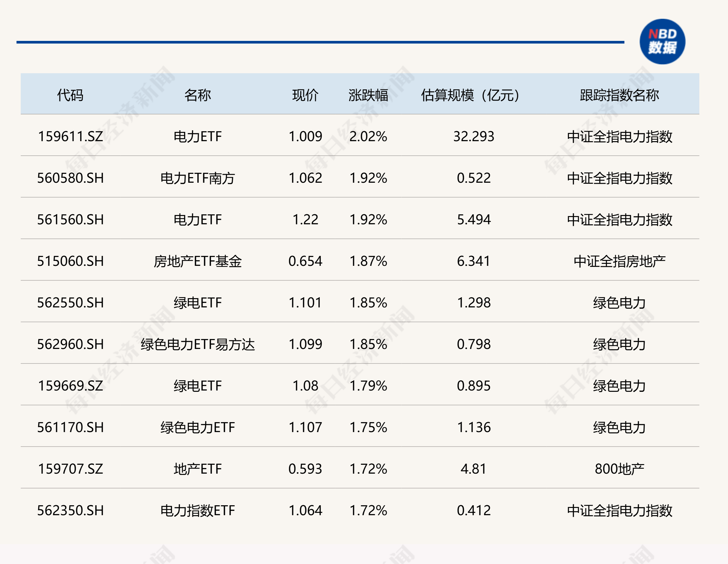The height and width of the screenshot is (564, 728).
Task: Click the NBD数据 logo badge
Action: [x=662, y=42]
